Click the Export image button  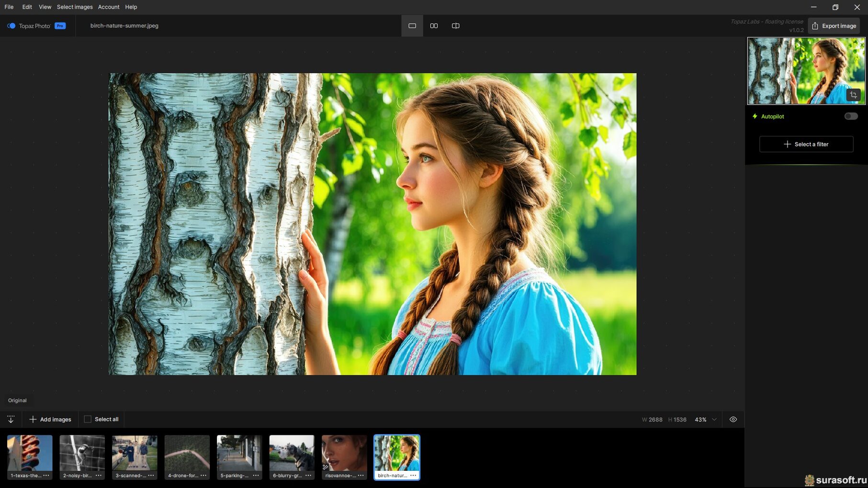834,26
